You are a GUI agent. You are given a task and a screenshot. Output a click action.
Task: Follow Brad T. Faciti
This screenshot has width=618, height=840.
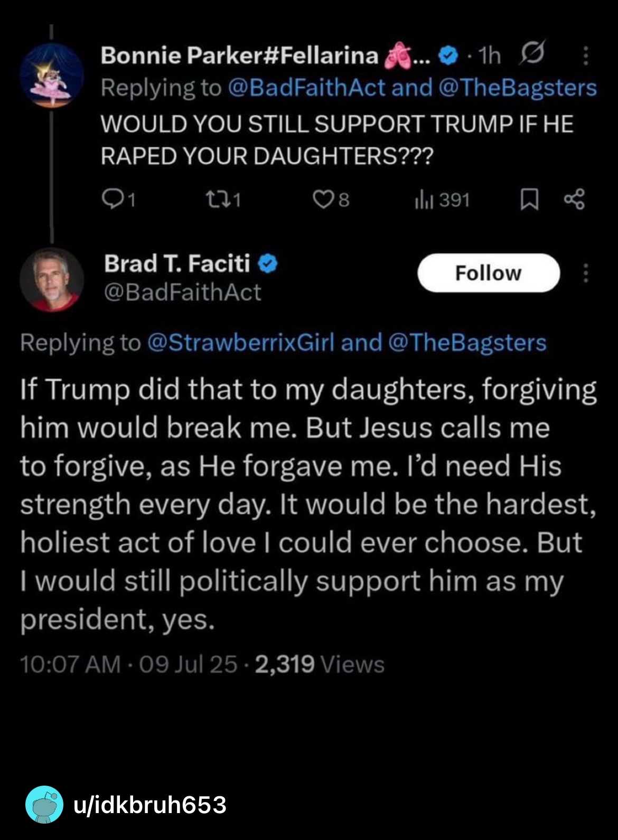tap(488, 273)
